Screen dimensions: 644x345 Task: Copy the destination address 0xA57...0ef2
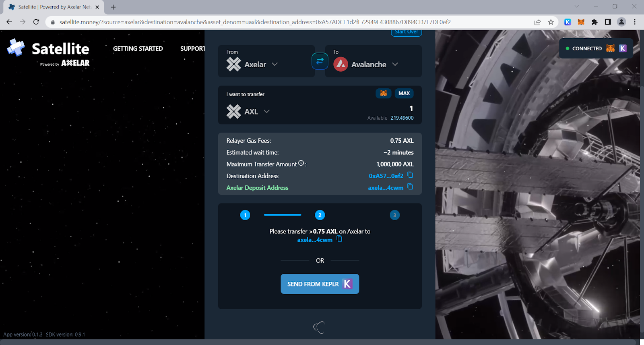pos(410,175)
